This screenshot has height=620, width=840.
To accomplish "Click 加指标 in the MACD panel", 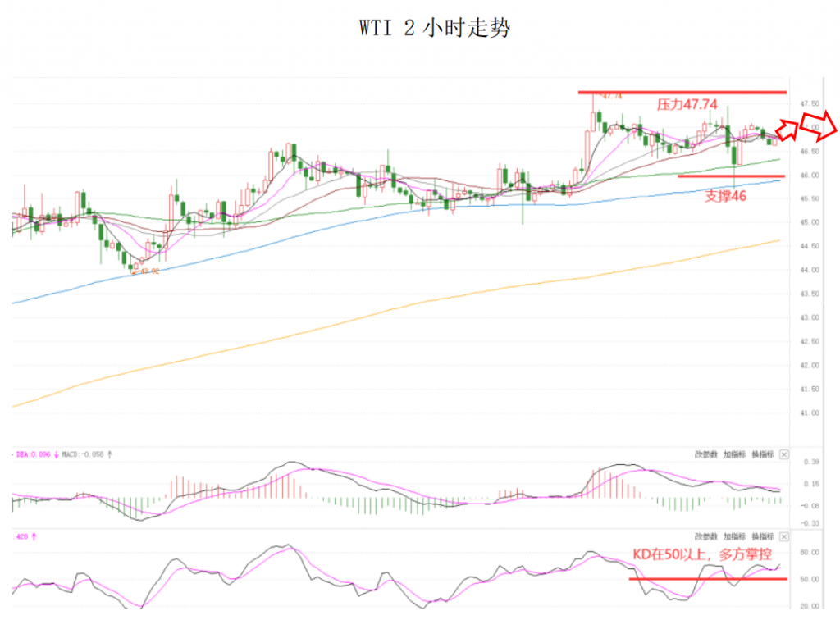I will (x=734, y=454).
